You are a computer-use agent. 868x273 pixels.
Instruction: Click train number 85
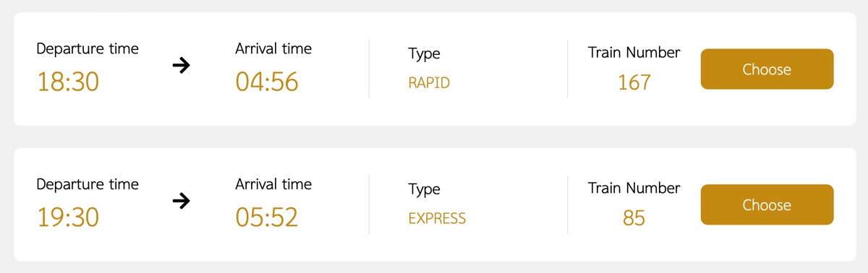pos(634,217)
